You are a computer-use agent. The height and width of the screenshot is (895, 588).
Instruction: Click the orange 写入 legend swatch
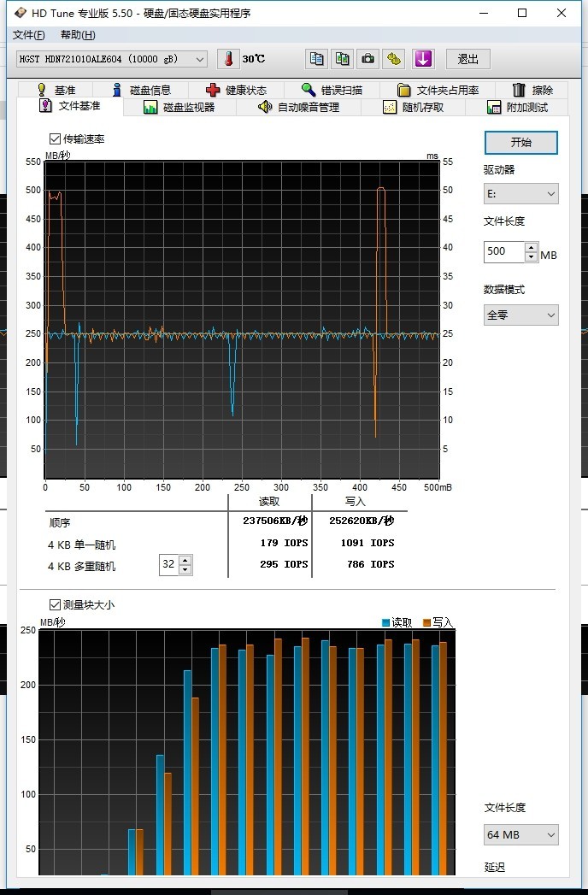click(x=427, y=622)
